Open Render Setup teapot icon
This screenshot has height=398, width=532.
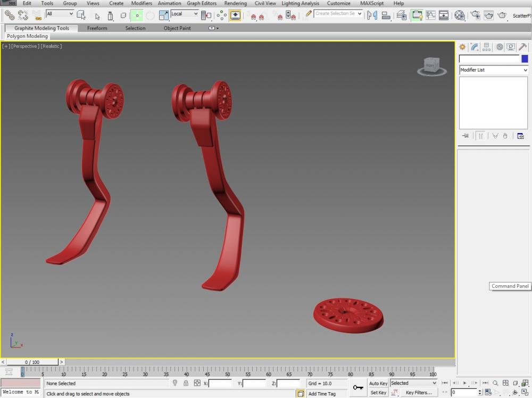click(x=475, y=15)
